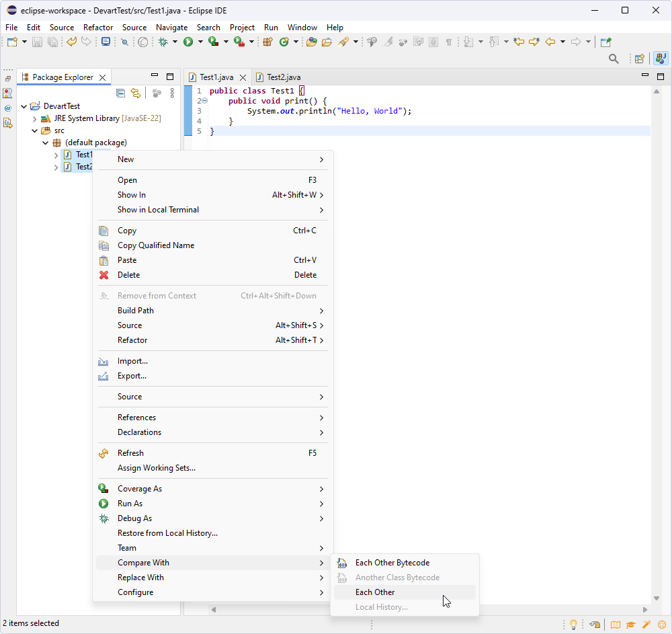Screen dimensions: 672x634
Task: Open the Run configurations dropdown arrow
Action: point(200,42)
